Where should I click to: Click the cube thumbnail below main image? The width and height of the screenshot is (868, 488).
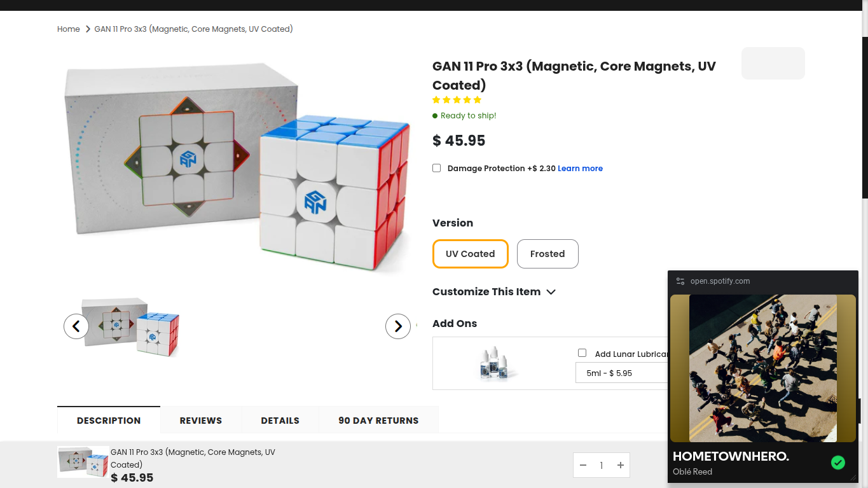click(131, 327)
